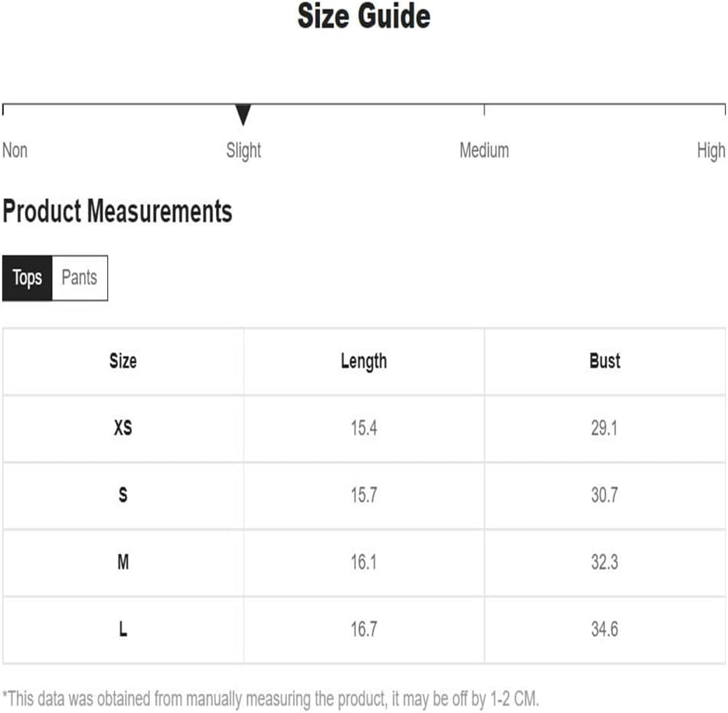Image resolution: width=728 pixels, height=713 pixels.
Task: Select the S size row
Action: coord(364,496)
